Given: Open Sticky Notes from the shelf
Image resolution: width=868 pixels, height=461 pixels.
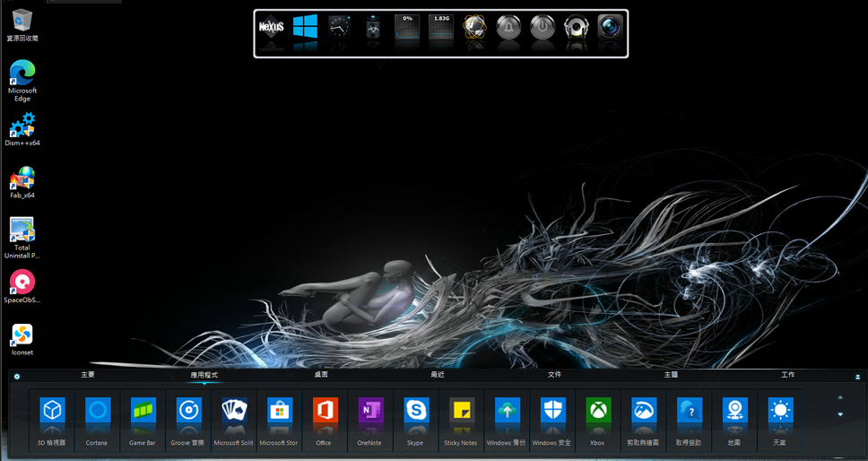Looking at the screenshot, I should [x=462, y=412].
